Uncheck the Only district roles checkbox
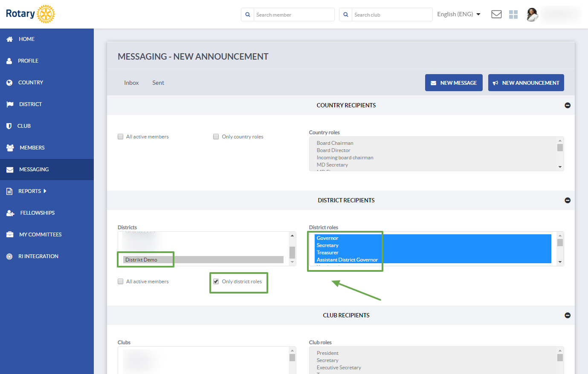Viewport: 588px width, 374px height. coord(216,282)
